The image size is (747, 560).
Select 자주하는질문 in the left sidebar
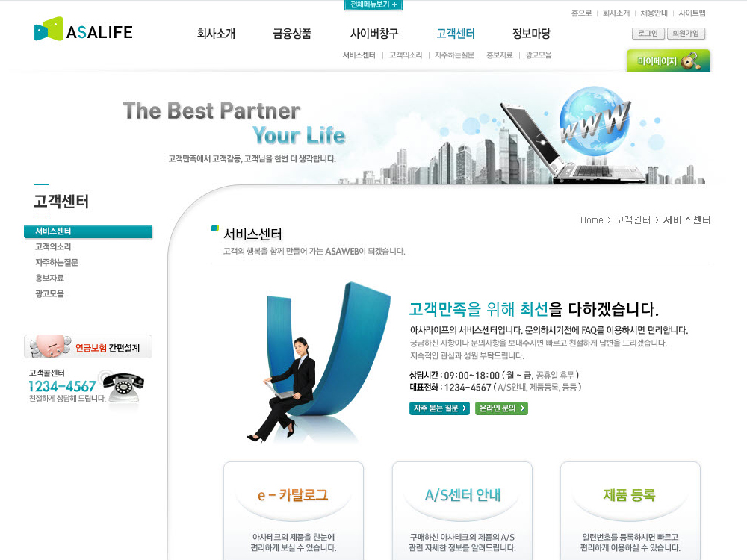point(56,262)
